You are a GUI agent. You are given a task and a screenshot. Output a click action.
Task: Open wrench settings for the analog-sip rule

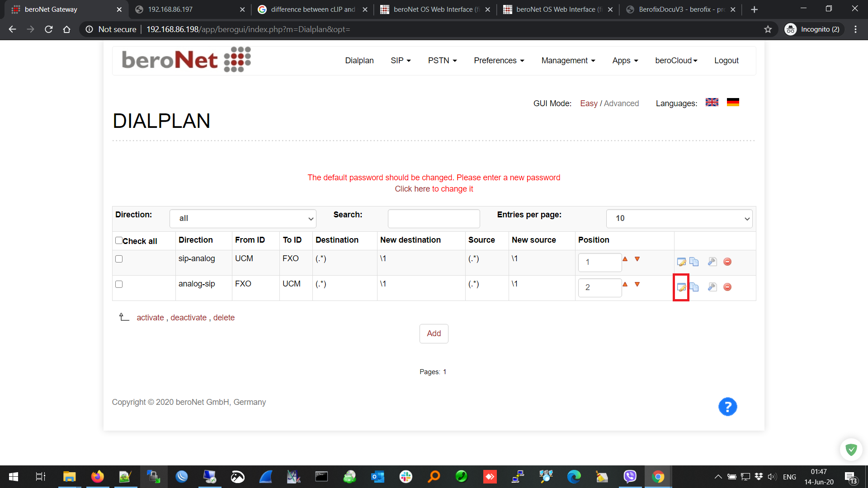(x=712, y=287)
